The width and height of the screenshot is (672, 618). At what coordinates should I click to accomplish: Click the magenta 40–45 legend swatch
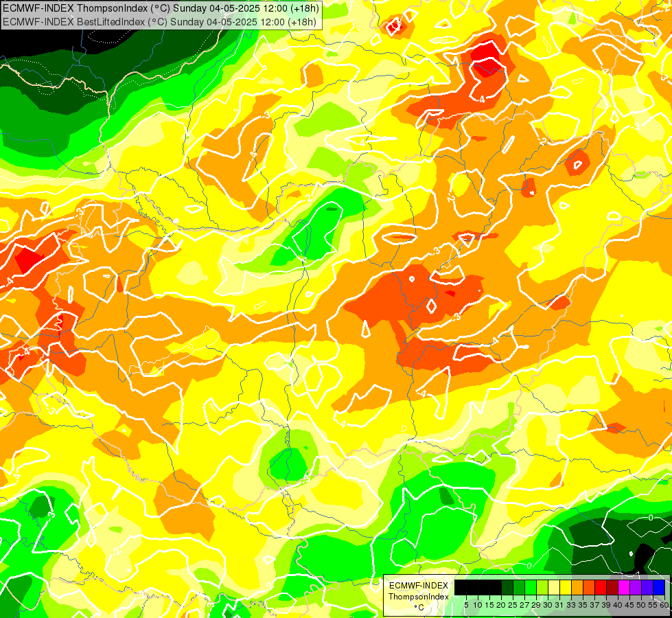624,588
